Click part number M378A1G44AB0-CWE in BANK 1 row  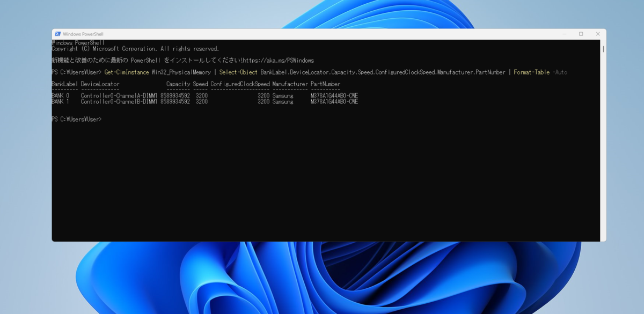(334, 101)
